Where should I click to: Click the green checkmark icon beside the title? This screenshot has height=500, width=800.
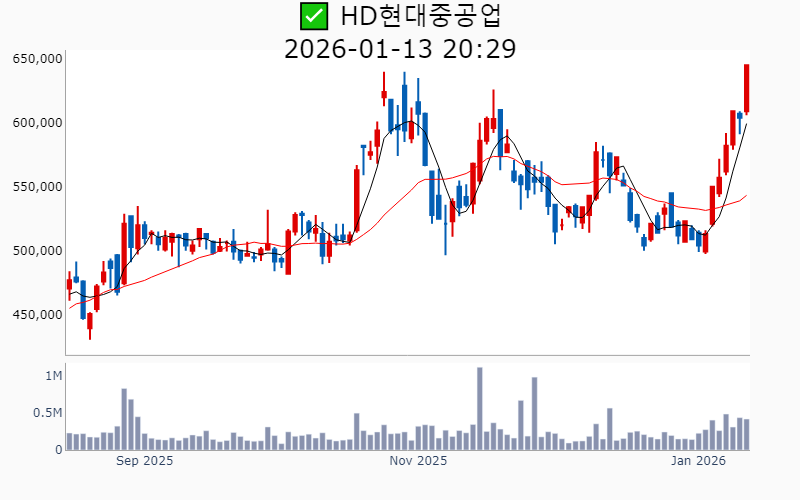313,16
